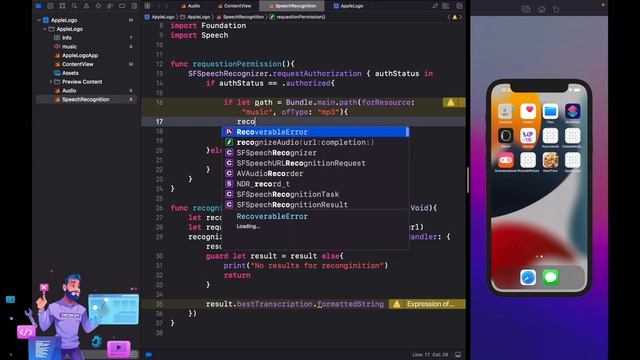The image size is (640, 360).
Task: Click AppleLogo project in jump bar
Action: pyautogui.click(x=160, y=17)
